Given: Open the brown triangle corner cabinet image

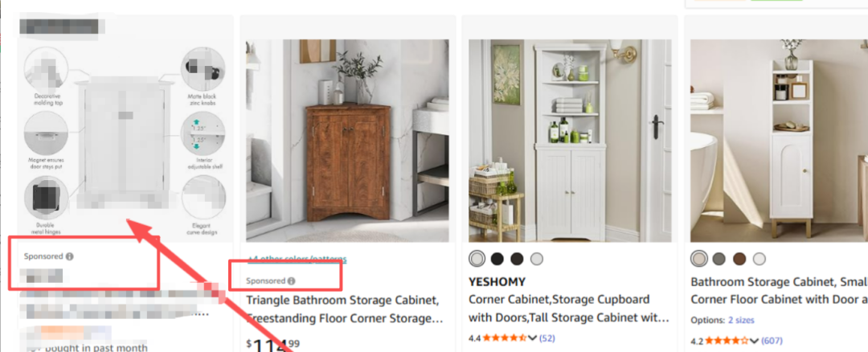Looking at the screenshot, I should [348, 141].
